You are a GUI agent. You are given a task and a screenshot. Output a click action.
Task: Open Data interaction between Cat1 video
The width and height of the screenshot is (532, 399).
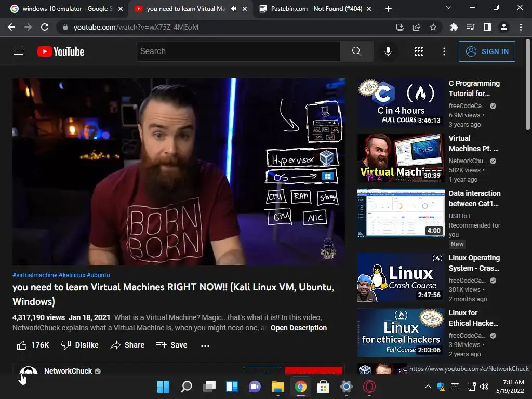tap(401, 212)
